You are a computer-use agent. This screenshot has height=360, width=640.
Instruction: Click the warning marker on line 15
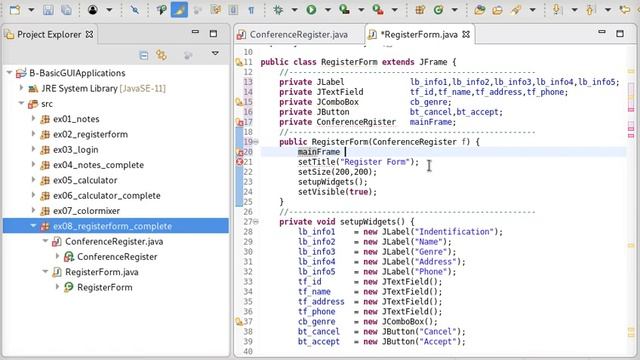[239, 102]
